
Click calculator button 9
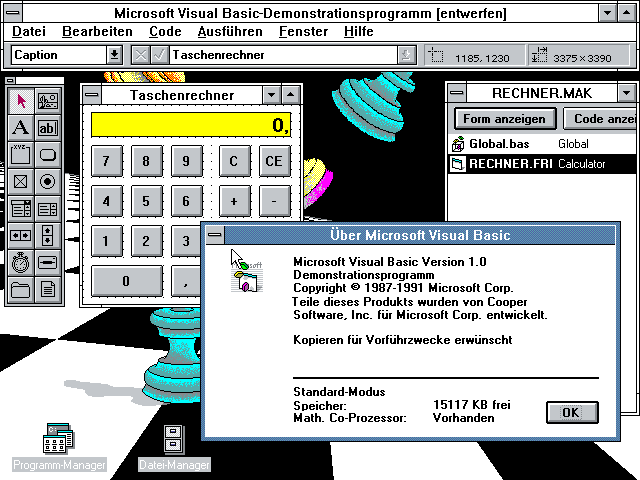click(x=187, y=161)
